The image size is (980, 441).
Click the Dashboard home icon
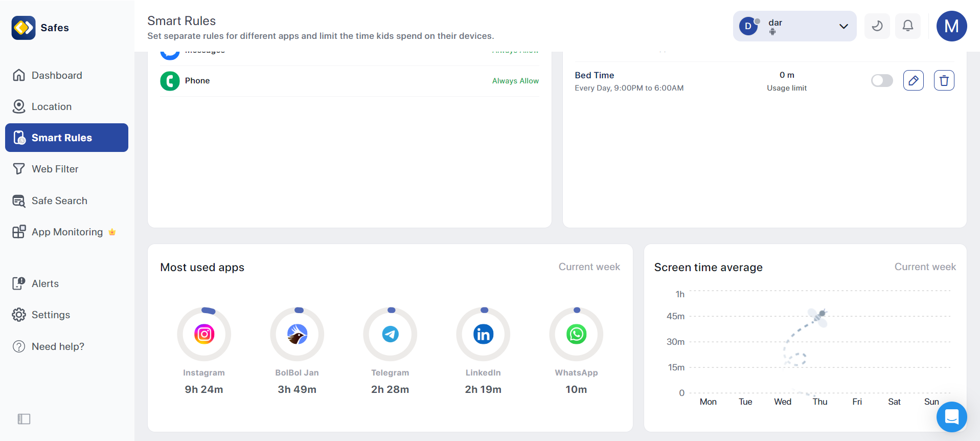click(19, 75)
